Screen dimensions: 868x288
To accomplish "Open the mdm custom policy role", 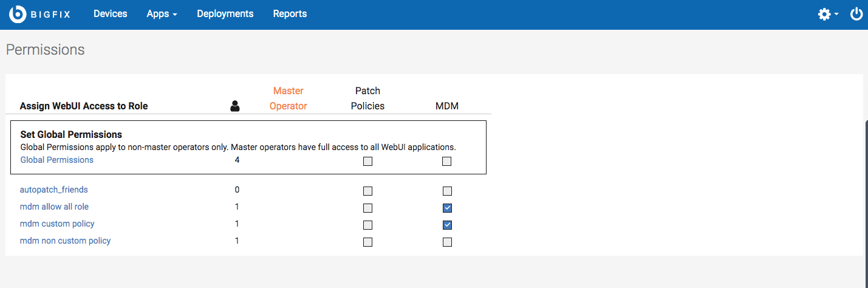I will point(57,224).
